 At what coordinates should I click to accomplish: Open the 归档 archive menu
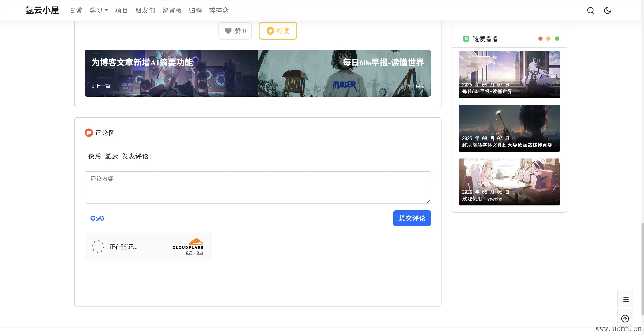click(x=195, y=10)
